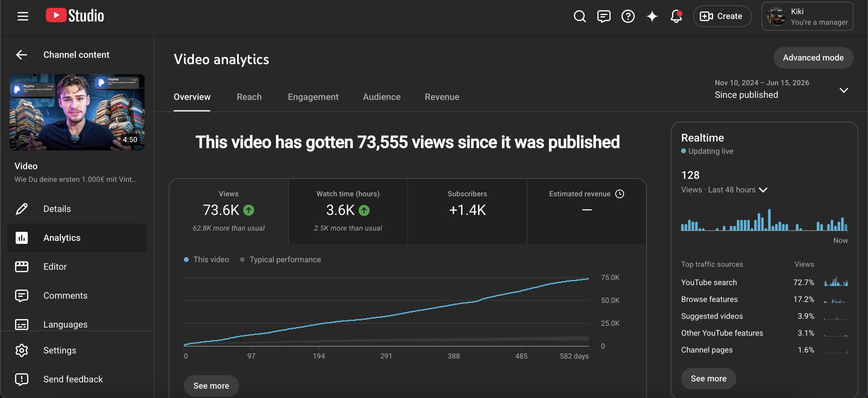The image size is (868, 398).
Task: Switch to the Audience tab
Action: click(382, 97)
